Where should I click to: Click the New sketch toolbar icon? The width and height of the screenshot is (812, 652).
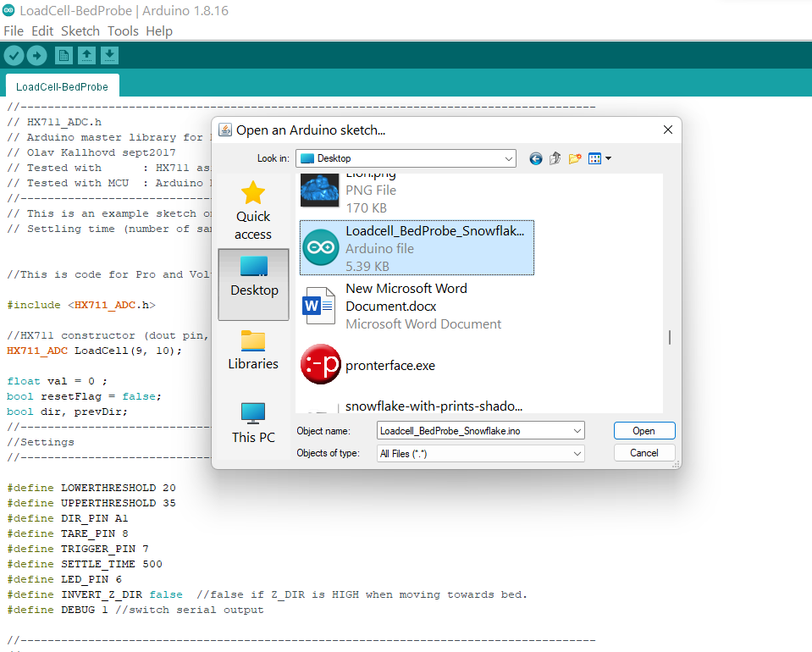(x=64, y=56)
